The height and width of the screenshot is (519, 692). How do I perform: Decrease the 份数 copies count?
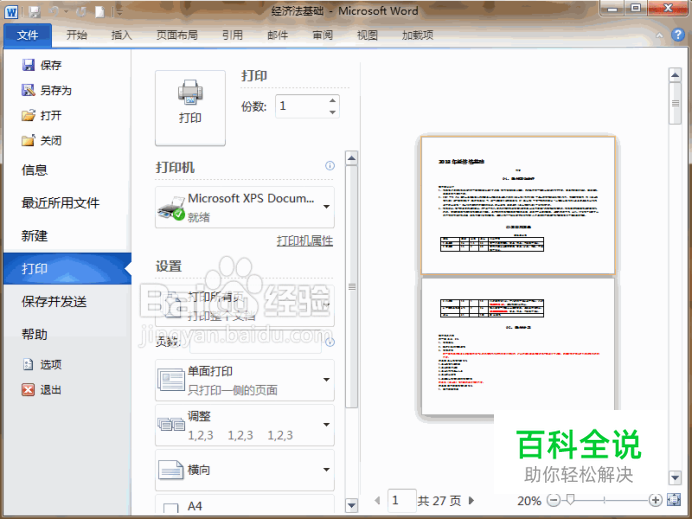click(332, 112)
